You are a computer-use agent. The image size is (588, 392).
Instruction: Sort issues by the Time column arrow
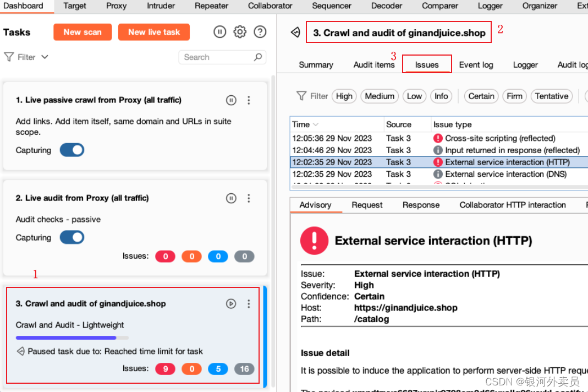[x=316, y=124]
